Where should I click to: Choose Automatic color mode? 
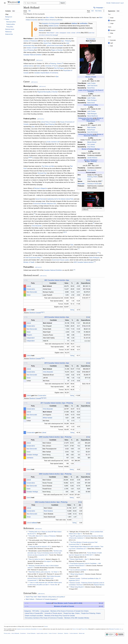pos(109,40)
